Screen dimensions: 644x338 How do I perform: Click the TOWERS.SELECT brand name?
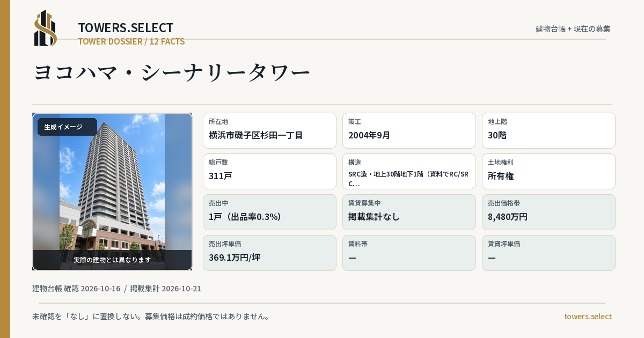(126, 28)
